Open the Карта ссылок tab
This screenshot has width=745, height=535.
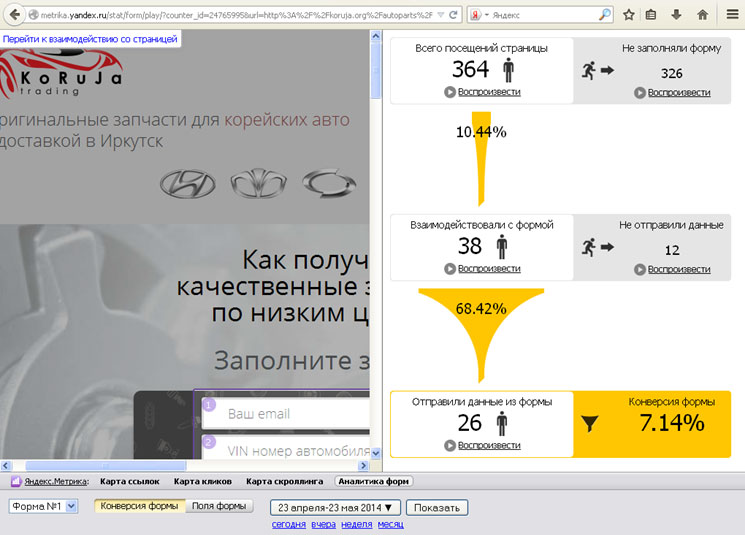coord(130,482)
